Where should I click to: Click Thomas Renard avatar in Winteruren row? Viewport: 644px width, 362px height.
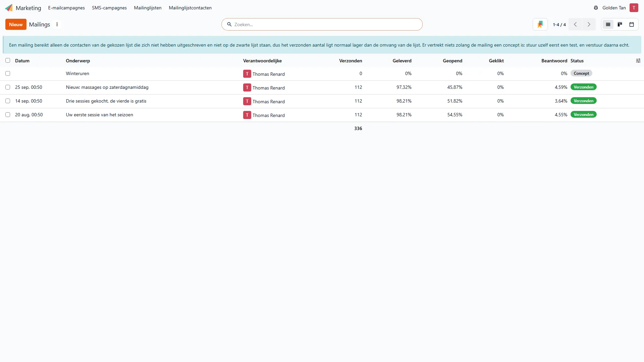pos(247,74)
